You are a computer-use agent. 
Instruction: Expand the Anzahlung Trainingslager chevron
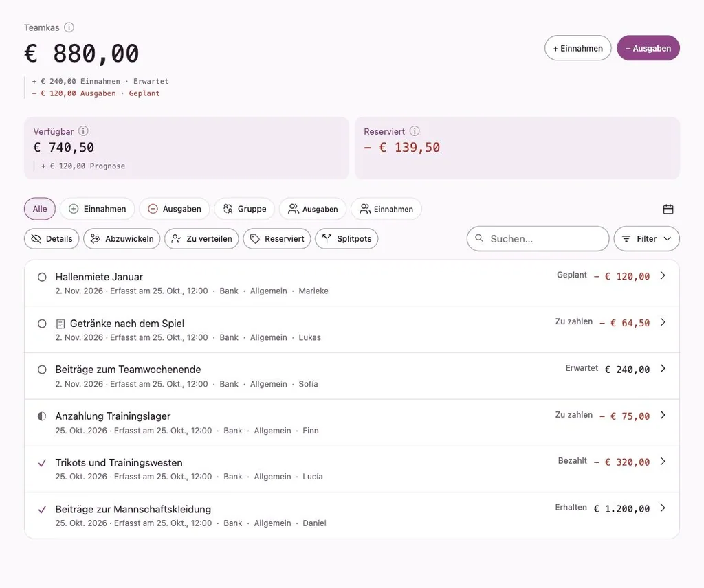tap(663, 416)
